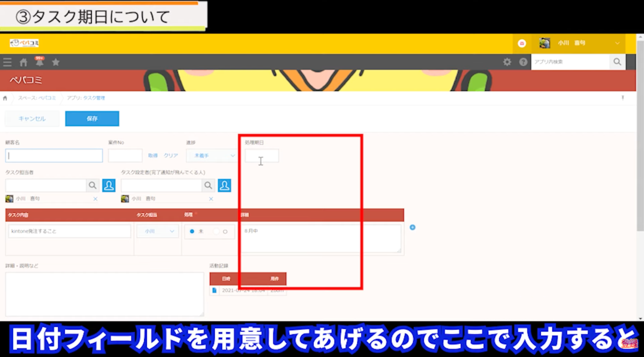644x357 pixels.
Task: Click the 処理期日 date input field
Action: click(x=262, y=156)
